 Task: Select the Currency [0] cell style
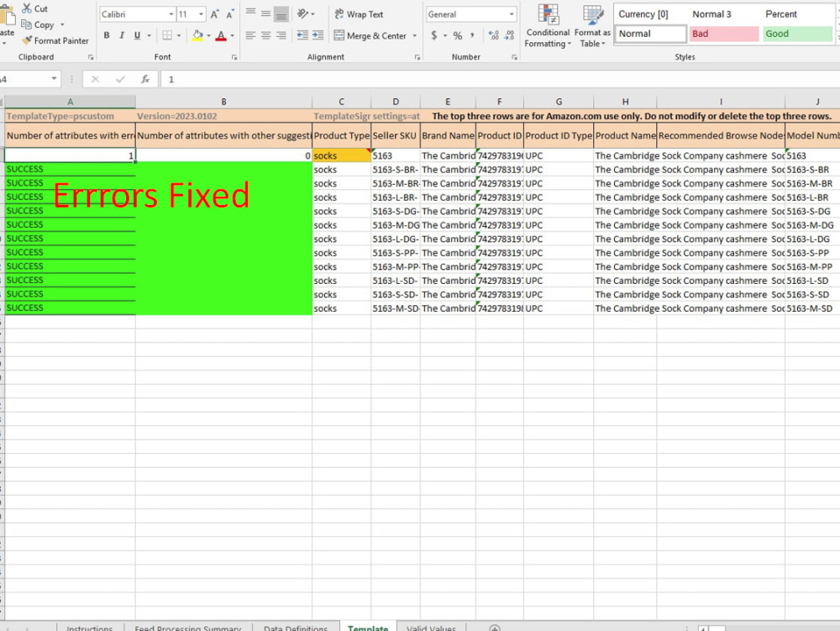tap(650, 14)
